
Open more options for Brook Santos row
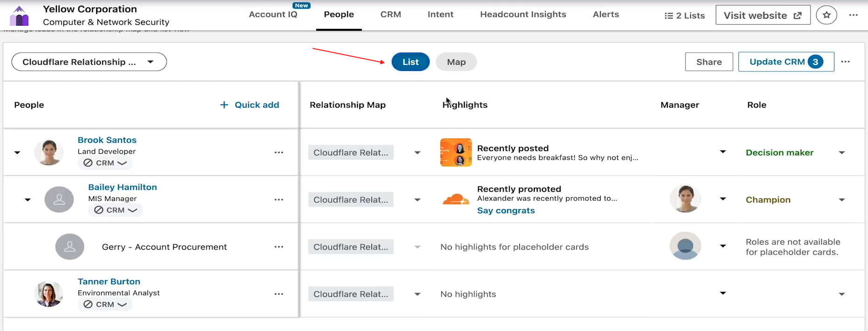pyautogui.click(x=279, y=152)
